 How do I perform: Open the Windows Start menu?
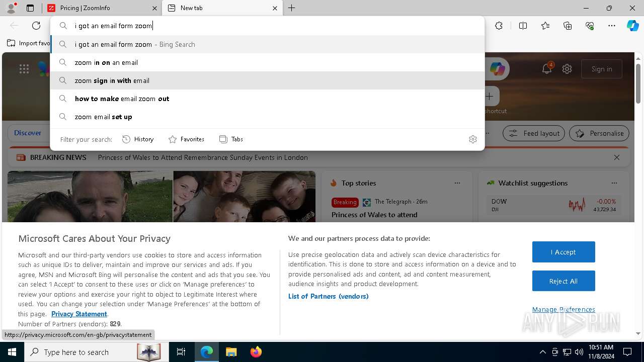coord(12,352)
